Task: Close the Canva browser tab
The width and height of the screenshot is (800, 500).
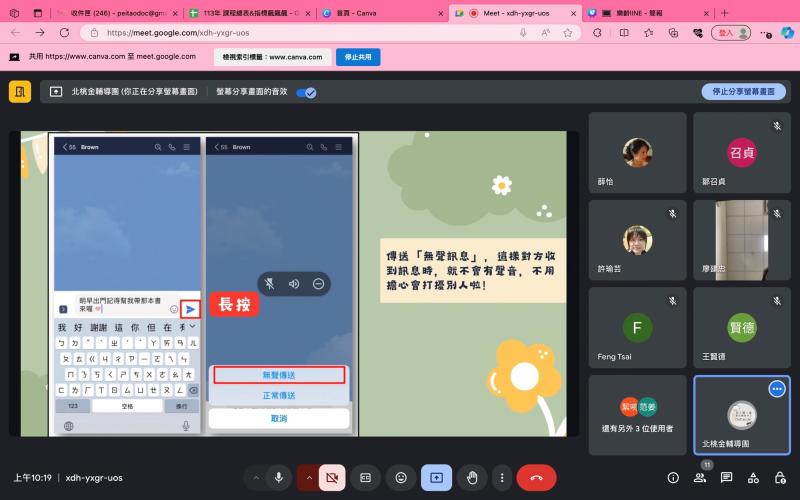Action: (441, 14)
